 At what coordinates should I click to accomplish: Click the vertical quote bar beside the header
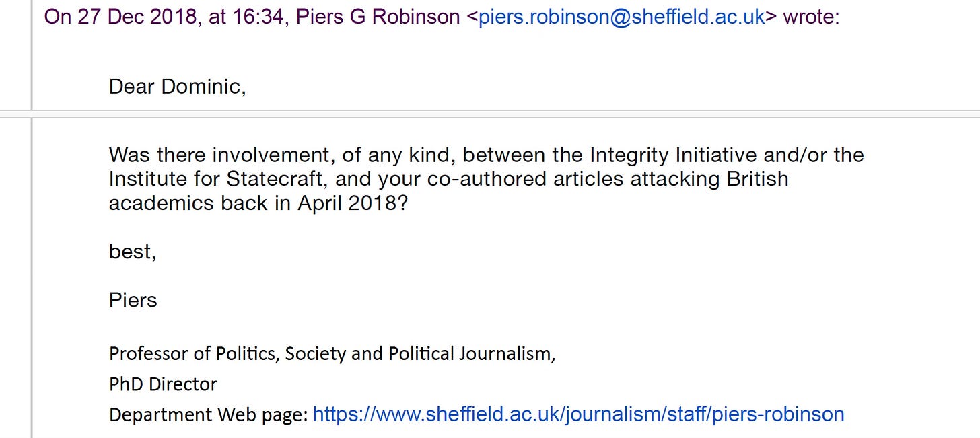coord(32,54)
